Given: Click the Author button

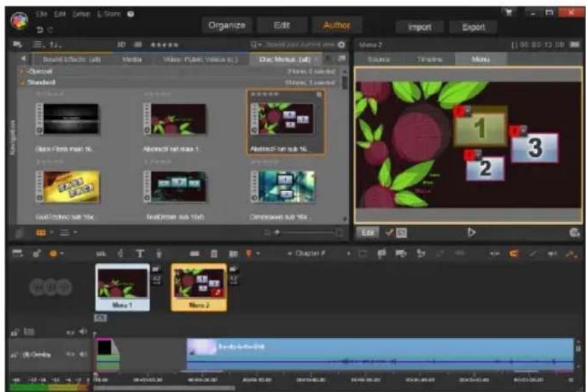Looking at the screenshot, I should (337, 25).
